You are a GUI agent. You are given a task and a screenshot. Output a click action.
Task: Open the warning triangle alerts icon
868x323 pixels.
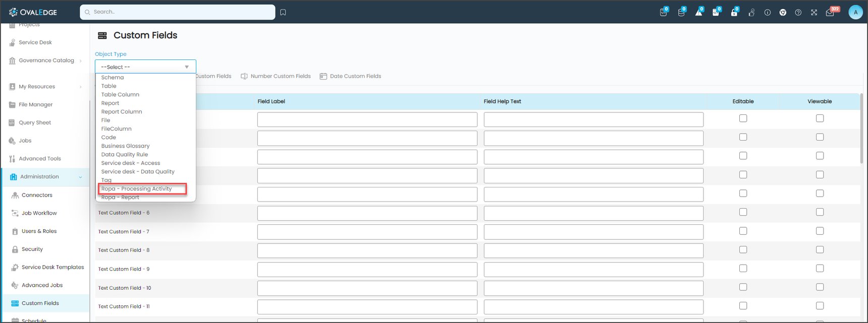click(x=698, y=13)
